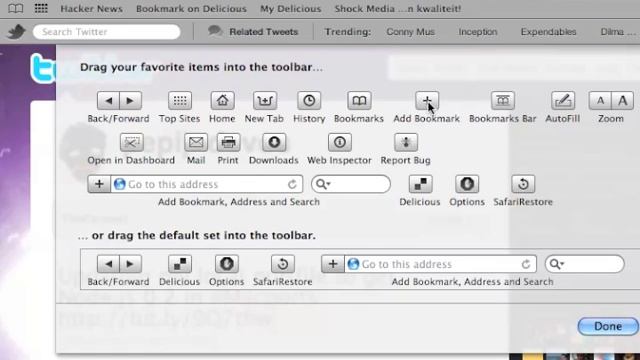The height and width of the screenshot is (360, 640).
Task: Click the default set search field
Action: pos(584,264)
